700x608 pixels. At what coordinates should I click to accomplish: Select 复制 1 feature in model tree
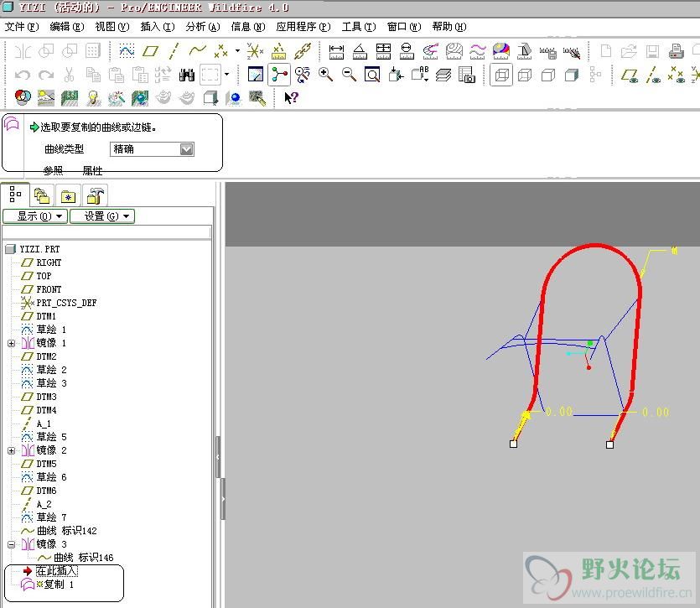pyautogui.click(x=59, y=585)
